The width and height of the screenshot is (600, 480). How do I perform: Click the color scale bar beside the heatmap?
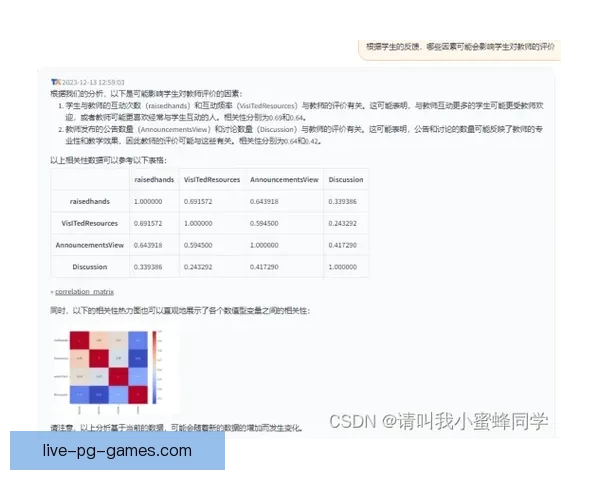coord(155,367)
